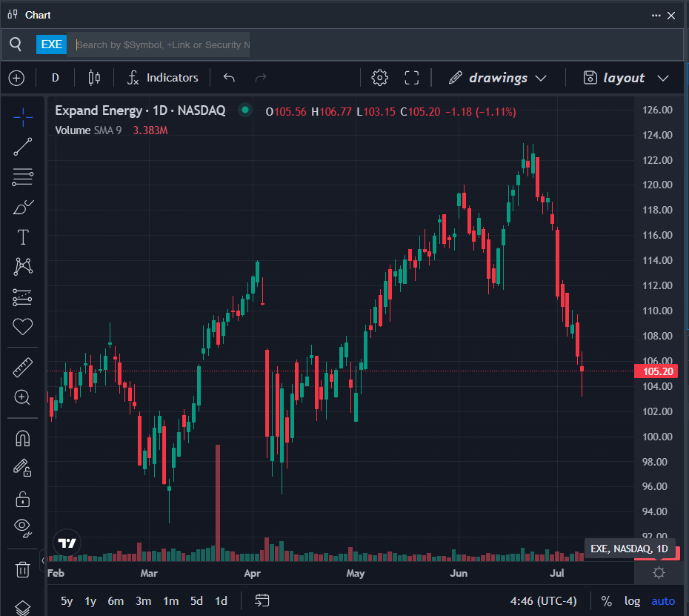Open the XABCD pattern tool
Screen dimensions: 689x616
tap(23, 266)
